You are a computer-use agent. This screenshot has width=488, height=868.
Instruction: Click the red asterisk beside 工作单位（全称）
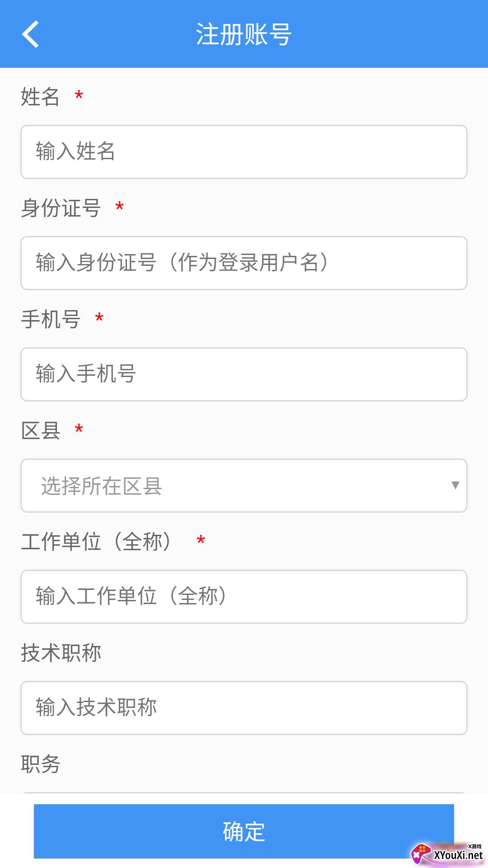click(201, 540)
